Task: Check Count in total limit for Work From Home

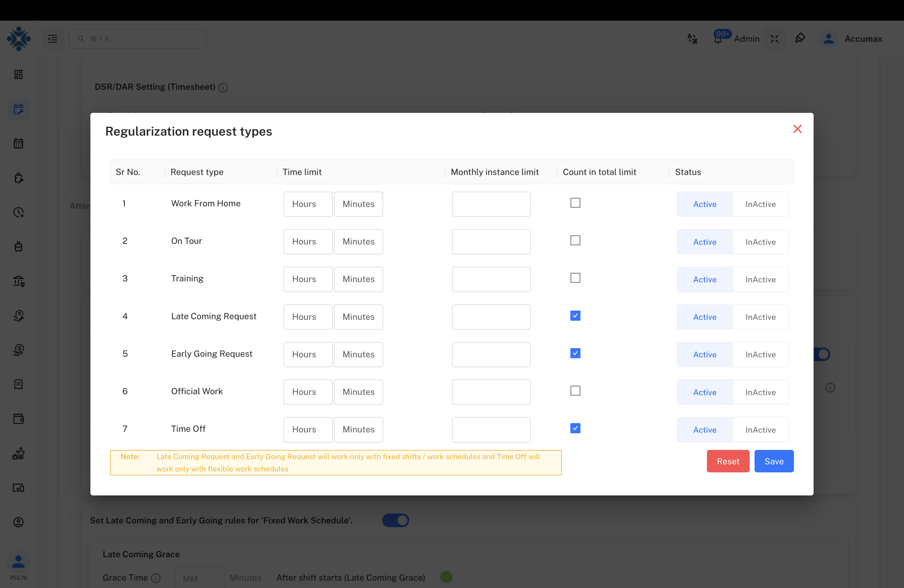Action: tap(575, 203)
